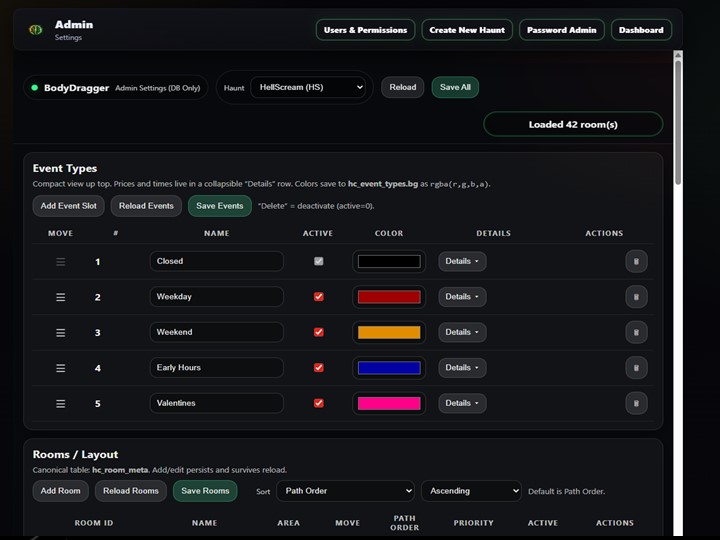Go to the Dashboard
This screenshot has height=540, width=720.
pos(641,30)
